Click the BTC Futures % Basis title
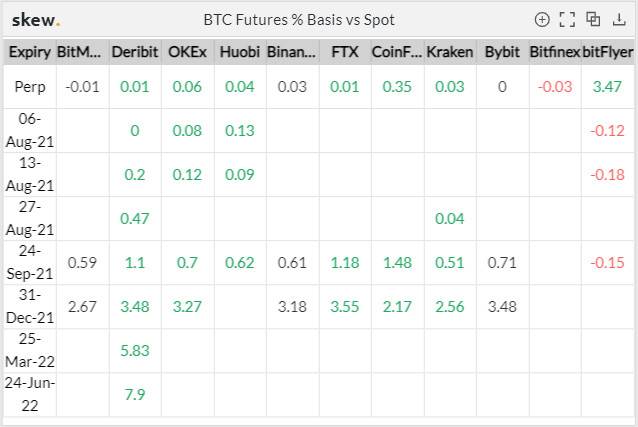Viewport: 638px width, 427px height. [299, 20]
